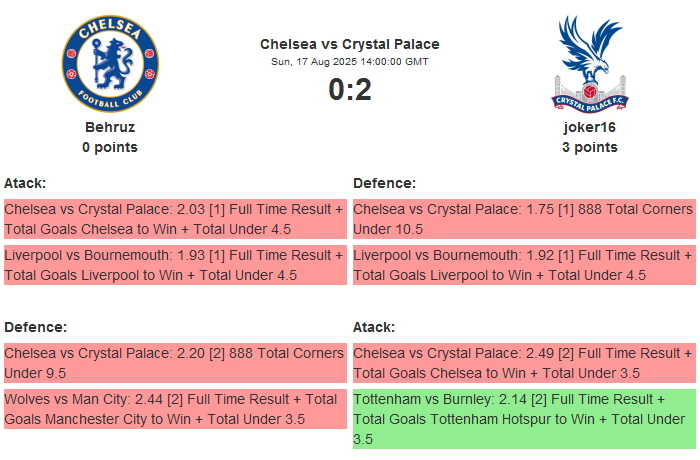
Task: Click the match date Sun, 17 Aug 2025
Action: (x=350, y=61)
